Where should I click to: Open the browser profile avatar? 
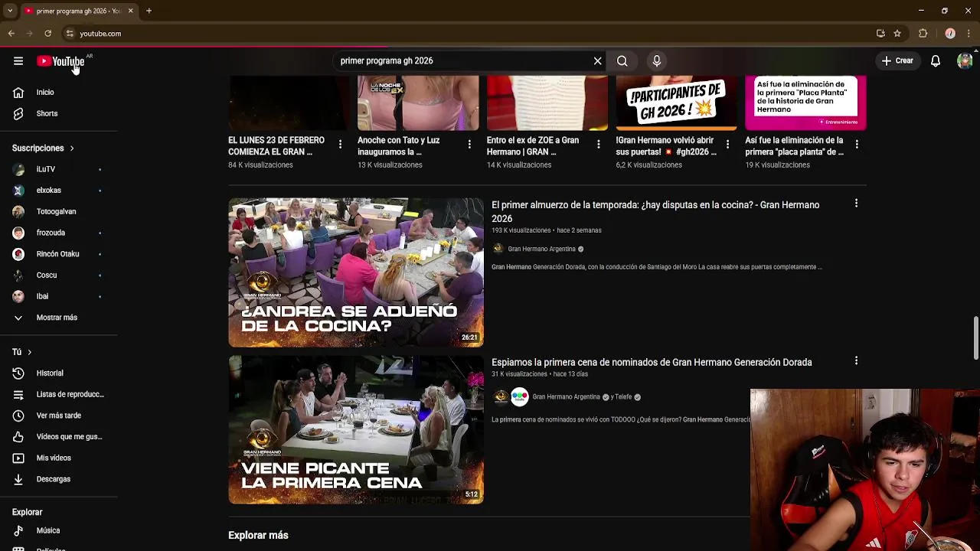950,34
